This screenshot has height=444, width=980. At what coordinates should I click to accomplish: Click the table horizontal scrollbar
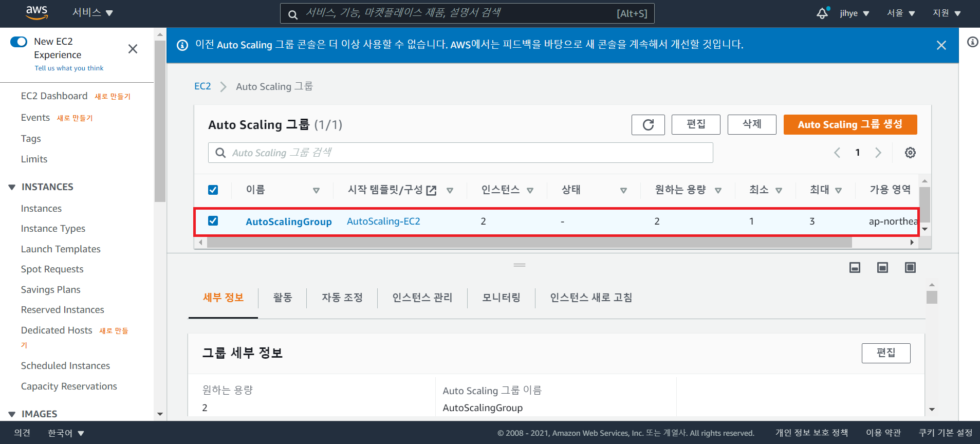point(529,243)
